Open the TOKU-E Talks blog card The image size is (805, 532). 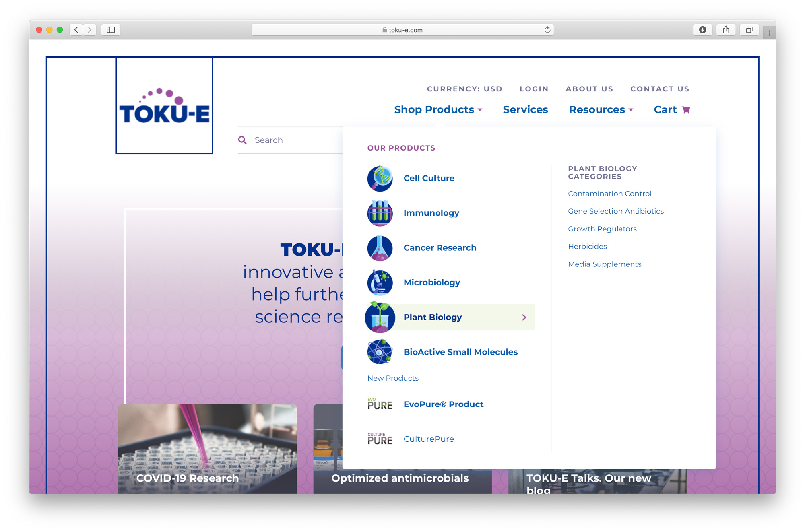click(597, 481)
